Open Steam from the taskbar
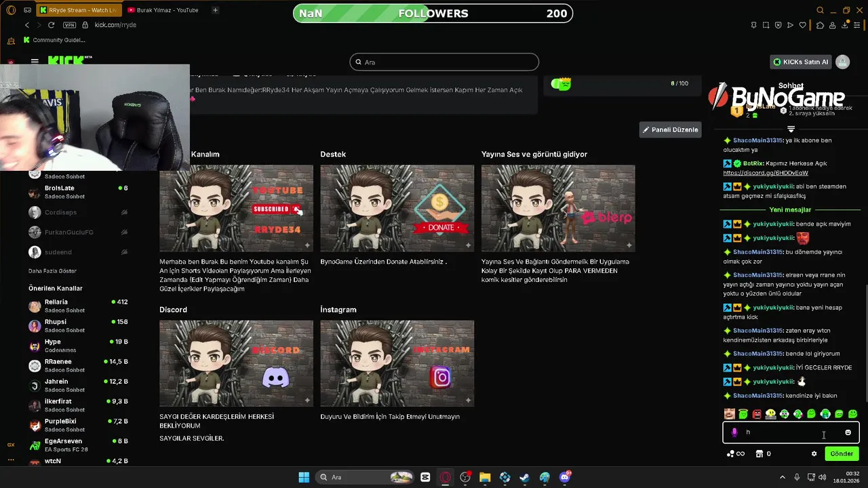The image size is (868, 488). 525,477
